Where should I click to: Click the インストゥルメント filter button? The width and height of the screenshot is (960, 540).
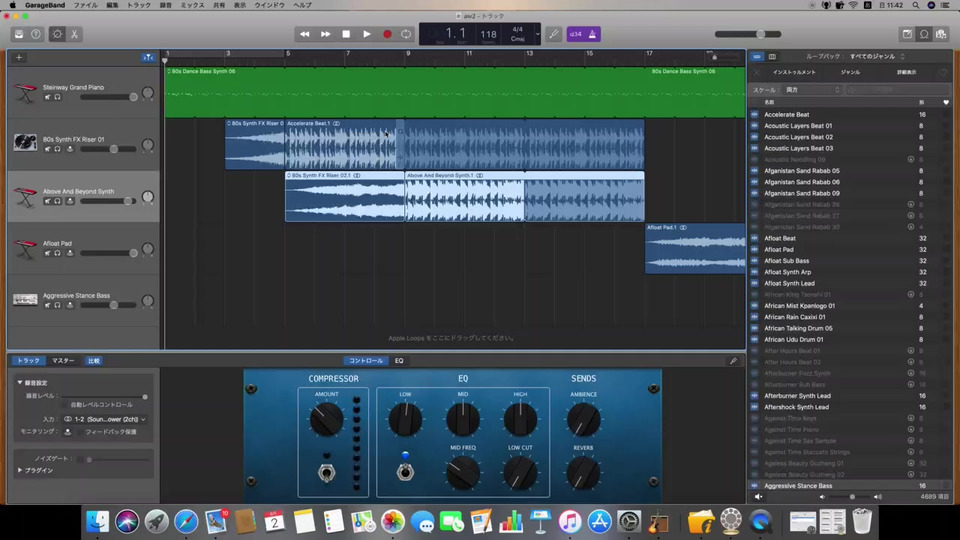click(793, 72)
